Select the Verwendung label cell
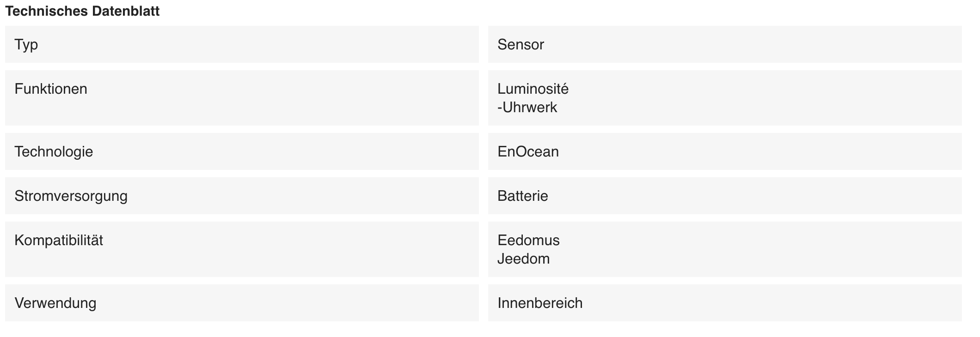 tap(242, 303)
